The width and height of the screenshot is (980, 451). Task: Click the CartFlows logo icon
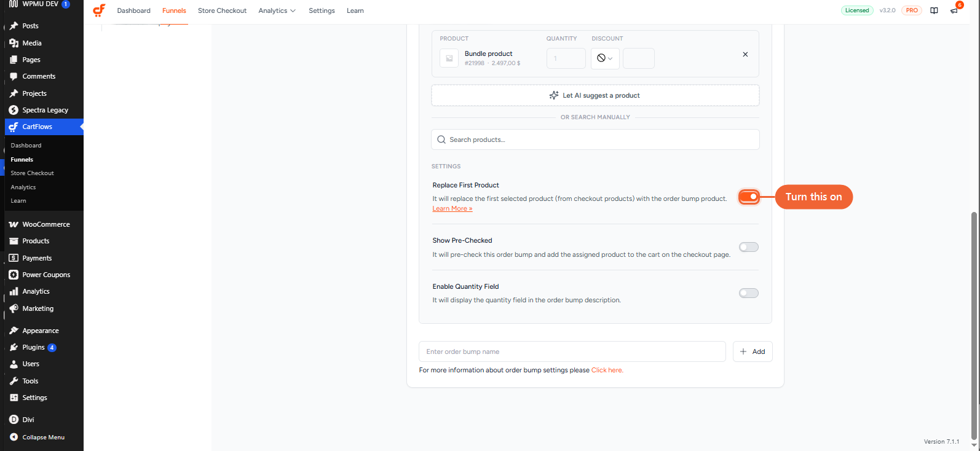(99, 10)
